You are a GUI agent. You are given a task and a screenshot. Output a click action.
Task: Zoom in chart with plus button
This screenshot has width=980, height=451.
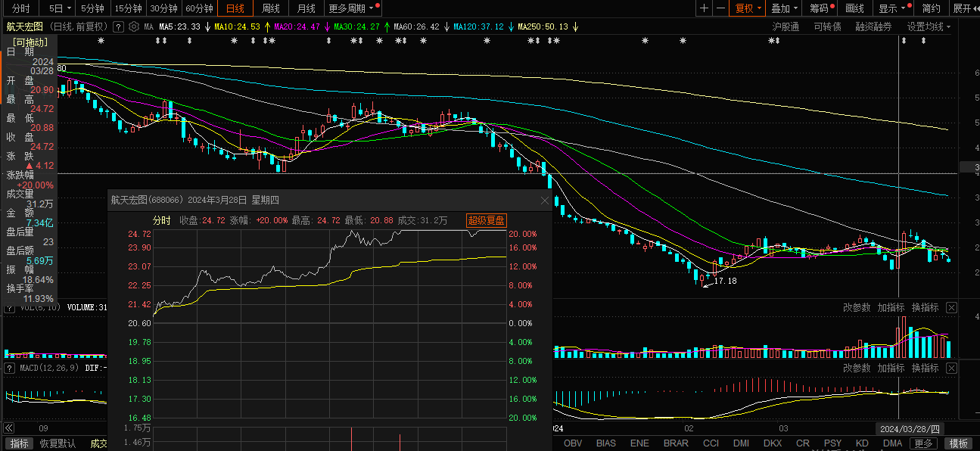click(705, 8)
